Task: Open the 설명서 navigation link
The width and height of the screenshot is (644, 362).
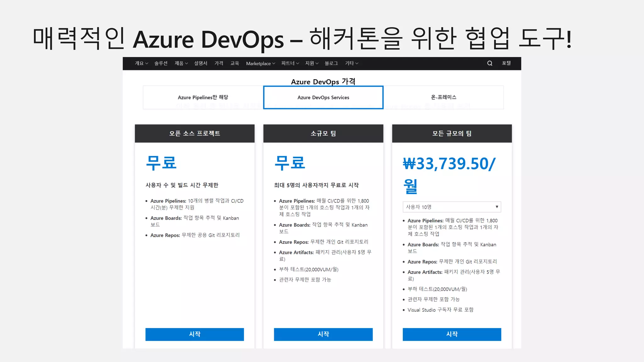Action: pyautogui.click(x=201, y=63)
